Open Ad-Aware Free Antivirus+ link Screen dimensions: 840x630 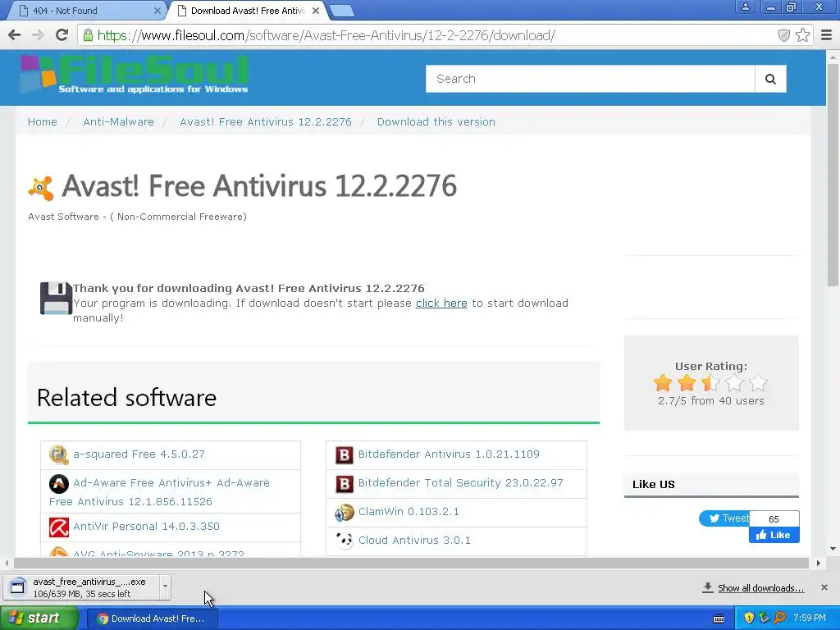[x=159, y=492]
